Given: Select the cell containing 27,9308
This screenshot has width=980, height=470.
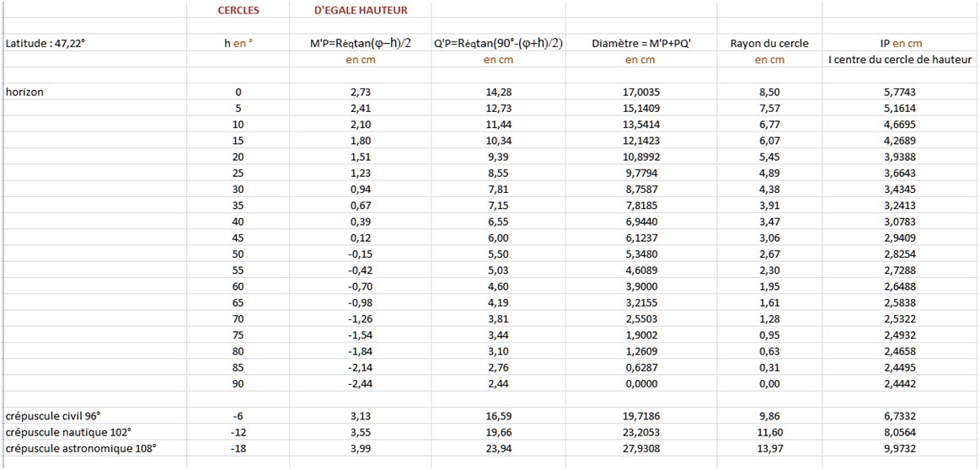Looking at the screenshot, I should coord(641,448).
